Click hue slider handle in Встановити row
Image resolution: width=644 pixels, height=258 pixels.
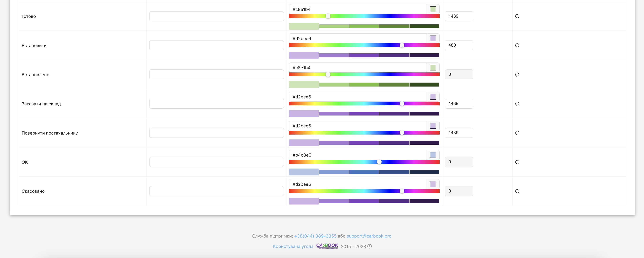point(402,45)
